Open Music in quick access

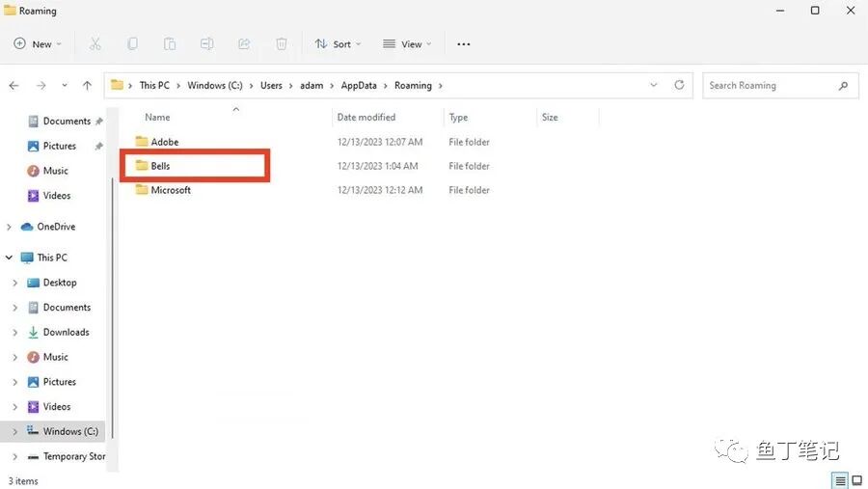(48, 171)
